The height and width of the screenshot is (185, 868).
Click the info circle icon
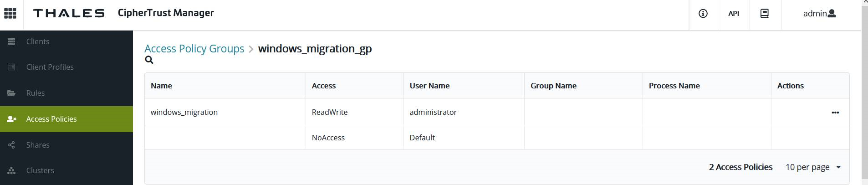point(703,14)
